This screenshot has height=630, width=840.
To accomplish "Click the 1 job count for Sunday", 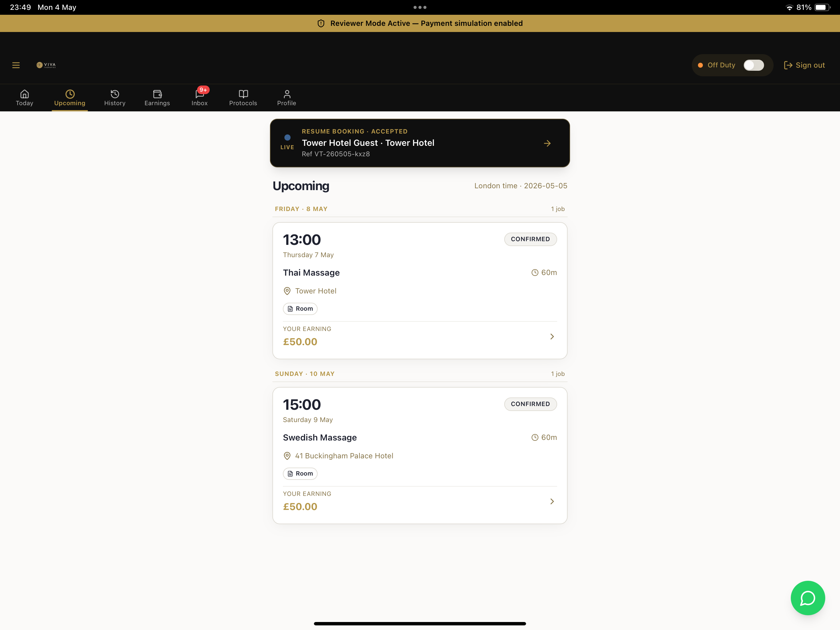I will (558, 374).
